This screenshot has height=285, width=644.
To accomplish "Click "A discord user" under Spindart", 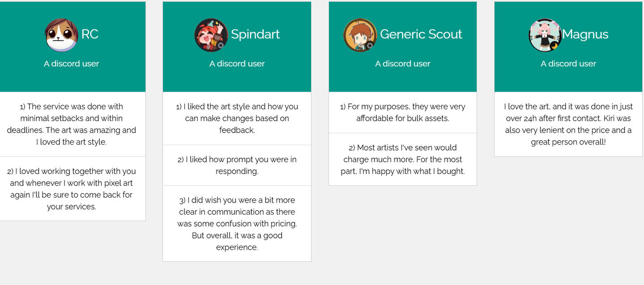I will 237,64.
